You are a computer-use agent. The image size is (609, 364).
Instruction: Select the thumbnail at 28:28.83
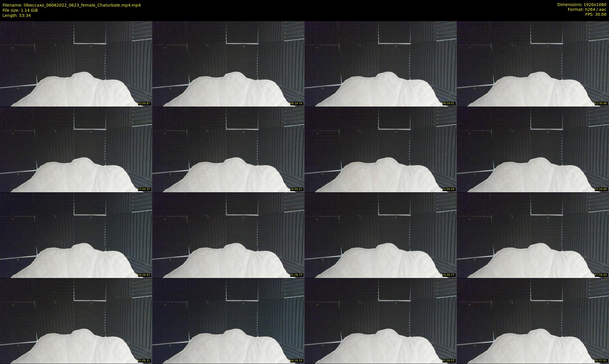click(x=76, y=235)
